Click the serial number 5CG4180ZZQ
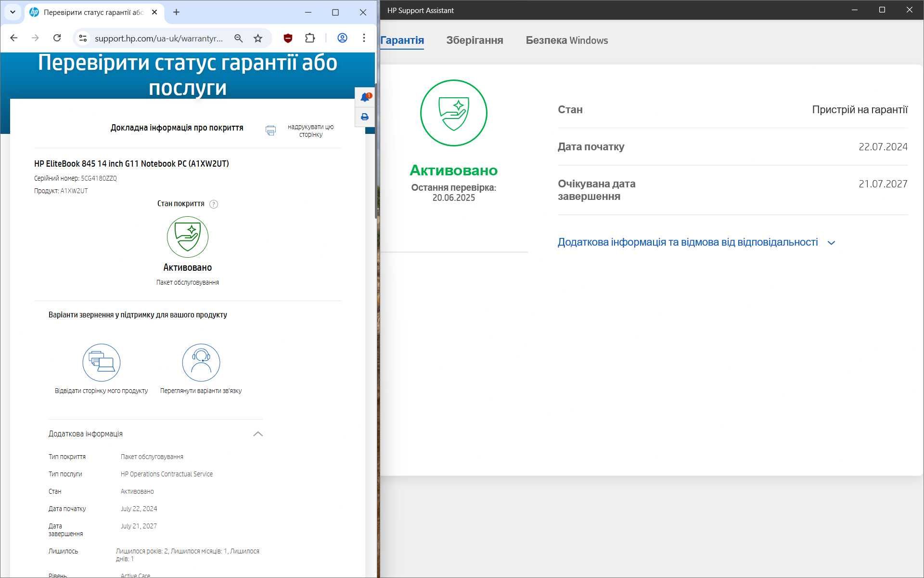 [99, 178]
